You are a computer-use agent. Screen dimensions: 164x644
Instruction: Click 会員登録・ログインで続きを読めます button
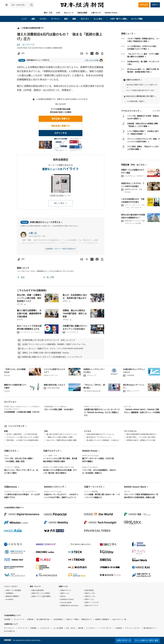click(60, 248)
